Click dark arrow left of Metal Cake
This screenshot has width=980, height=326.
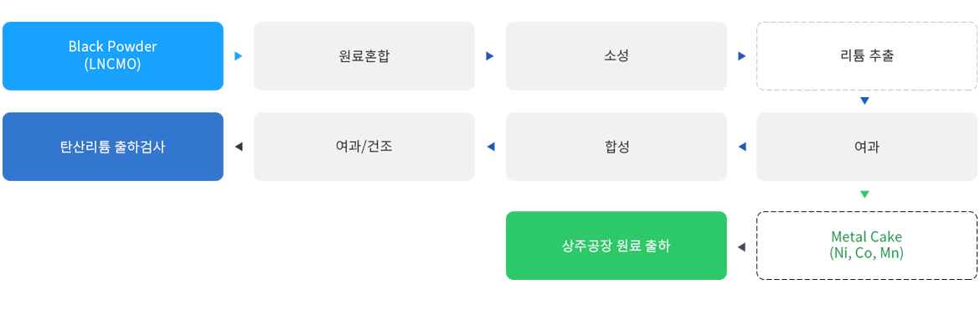(x=741, y=248)
